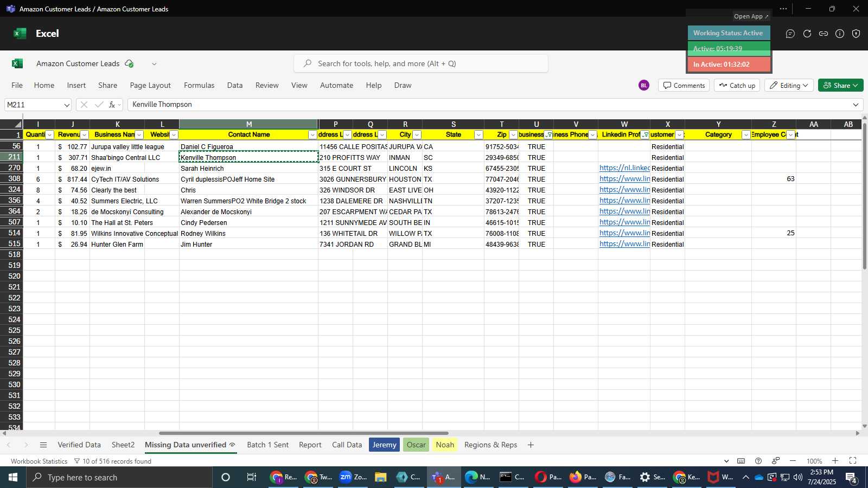Click Workbook Statistics in the status bar
This screenshot has height=488, width=868.
(x=39, y=461)
